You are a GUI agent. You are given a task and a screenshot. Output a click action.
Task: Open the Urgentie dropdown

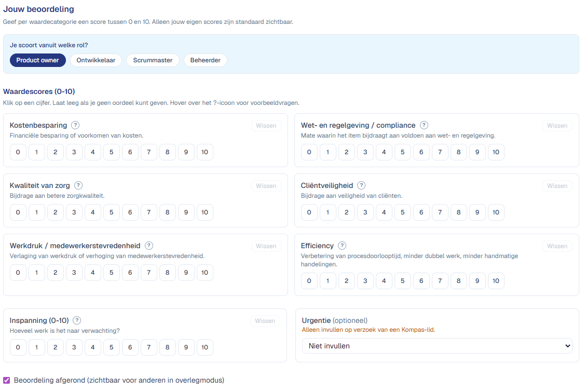437,346
